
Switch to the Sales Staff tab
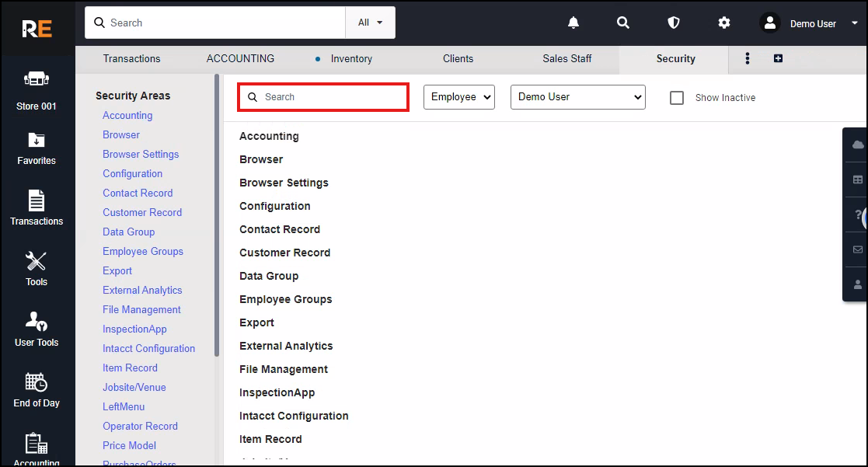[566, 59]
